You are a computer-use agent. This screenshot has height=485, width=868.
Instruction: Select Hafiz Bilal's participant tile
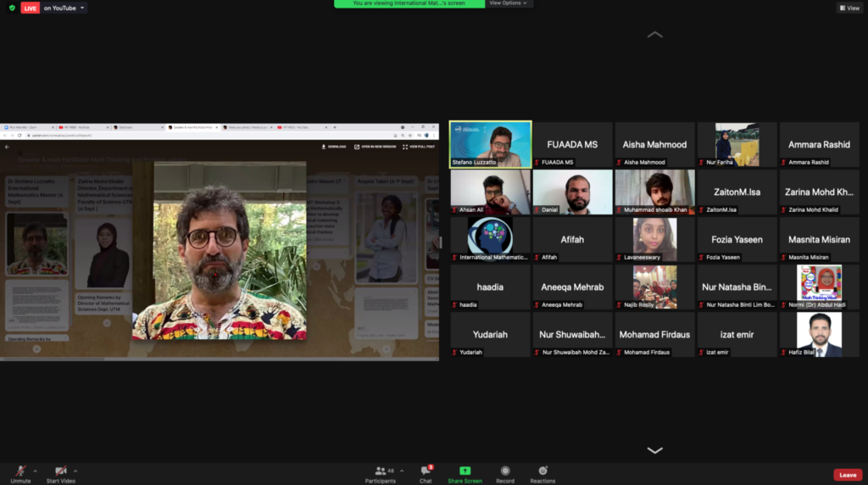coord(820,334)
